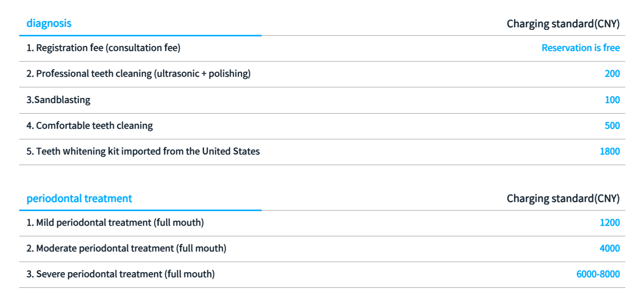Select the diagnosis section heading
644x302 pixels.
coord(49,23)
